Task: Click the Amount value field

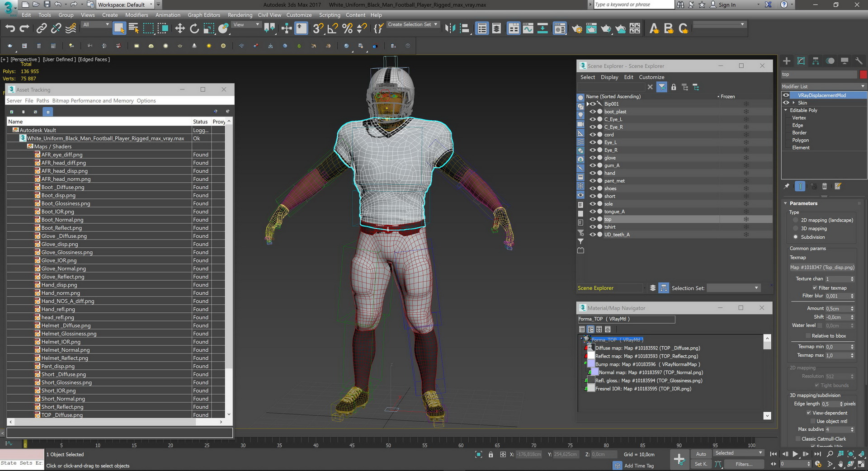Action: point(837,309)
